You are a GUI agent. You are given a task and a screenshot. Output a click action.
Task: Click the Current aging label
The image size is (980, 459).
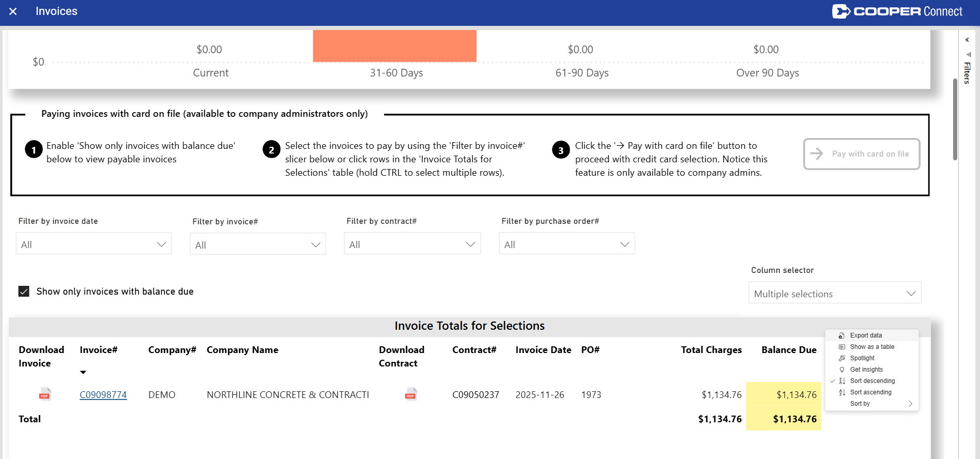pyautogui.click(x=211, y=73)
